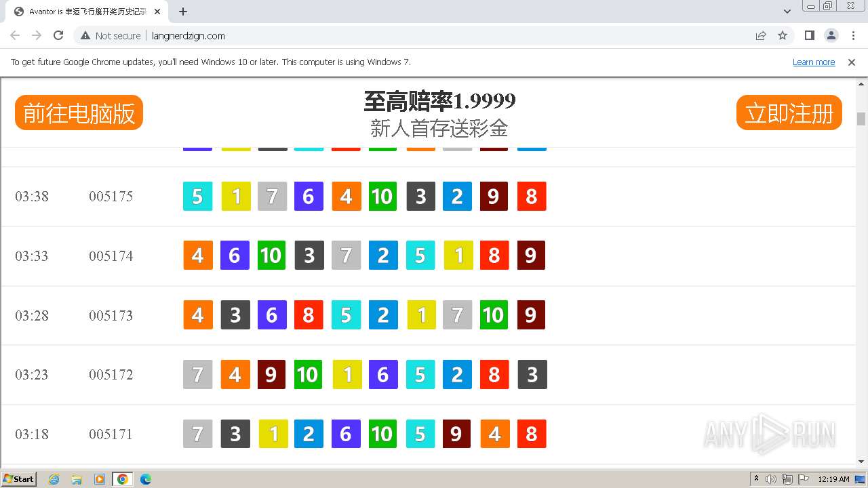
Task: Click orange ball 4 in row 005171
Action: pyautogui.click(x=495, y=434)
